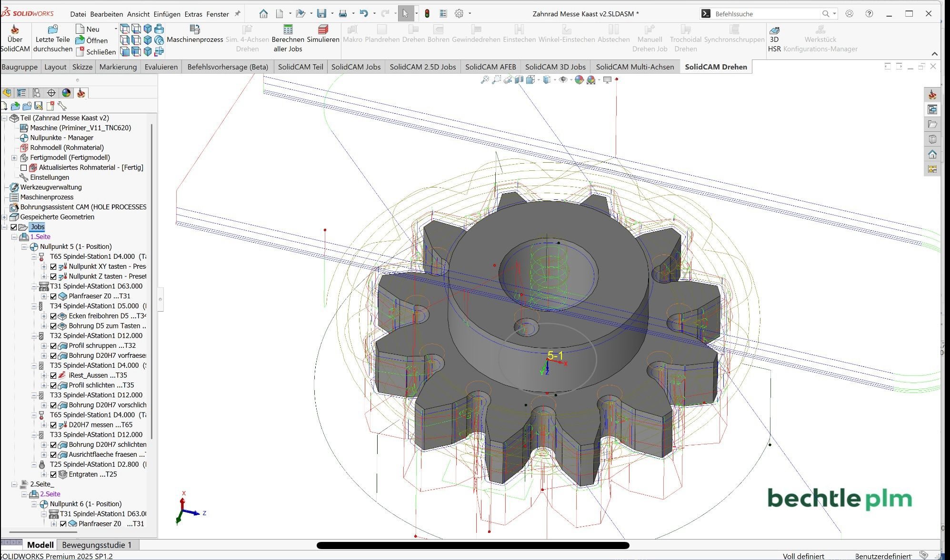
Task: Open the Bearbeiten menu
Action: point(107,14)
